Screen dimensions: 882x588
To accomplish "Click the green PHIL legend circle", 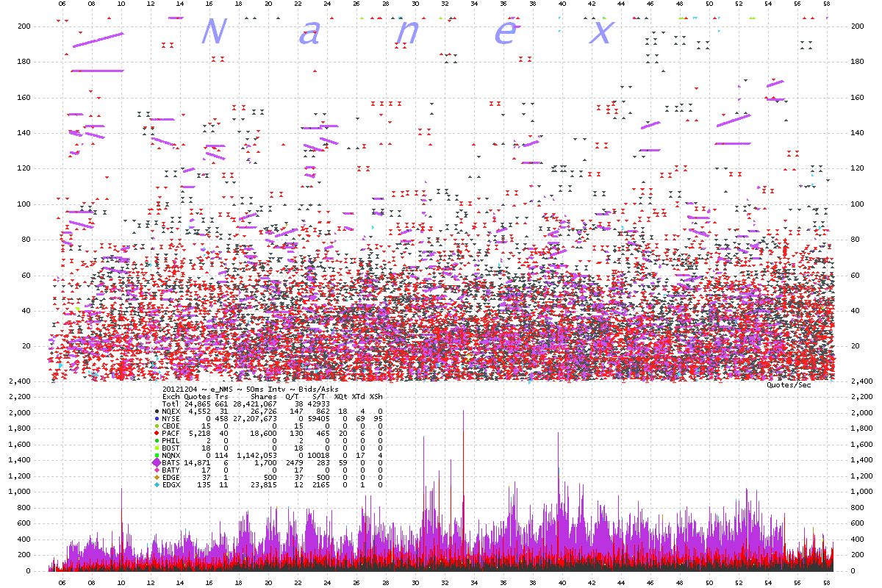I will tap(157, 441).
